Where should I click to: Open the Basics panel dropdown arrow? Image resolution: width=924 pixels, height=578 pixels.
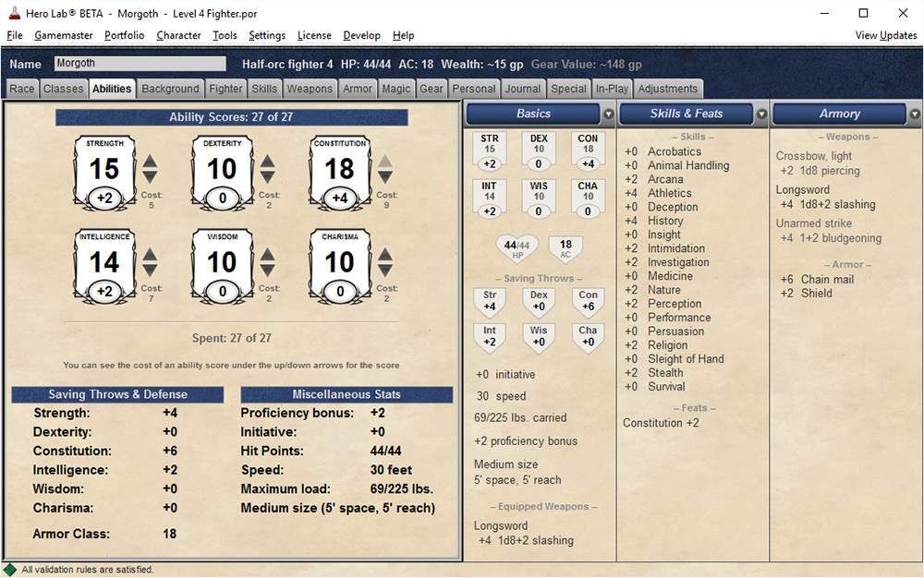609,114
